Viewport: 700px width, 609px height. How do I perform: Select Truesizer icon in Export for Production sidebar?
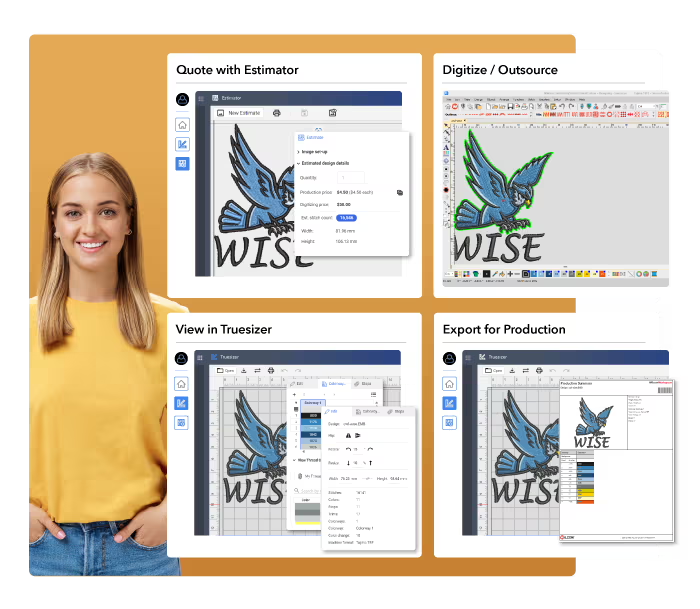449,403
